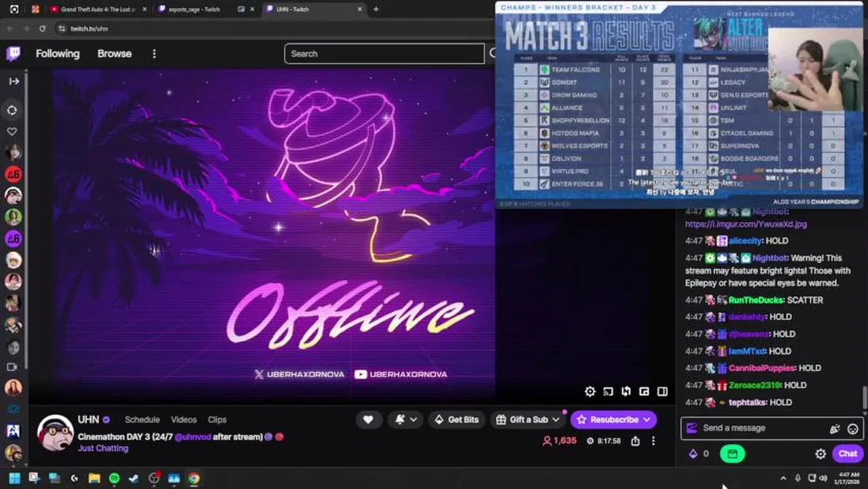Select the UHN - Twitch tab
Viewport: 868px width, 489px height.
tap(312, 9)
